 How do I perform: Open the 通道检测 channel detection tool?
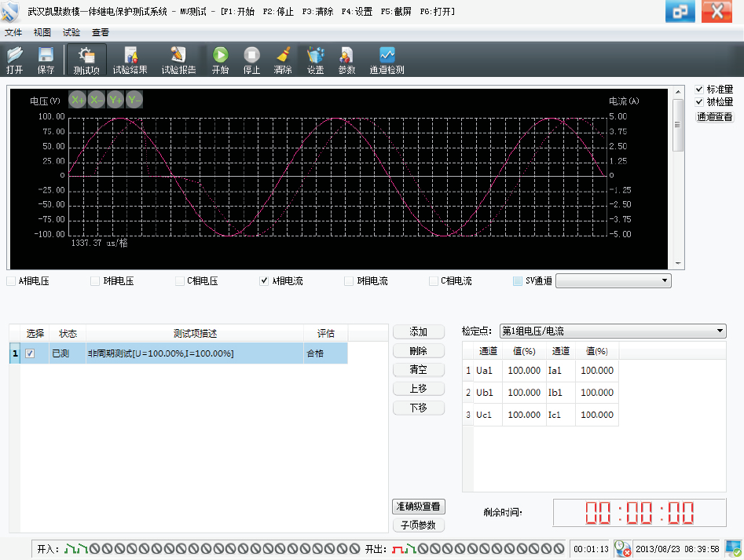point(387,60)
